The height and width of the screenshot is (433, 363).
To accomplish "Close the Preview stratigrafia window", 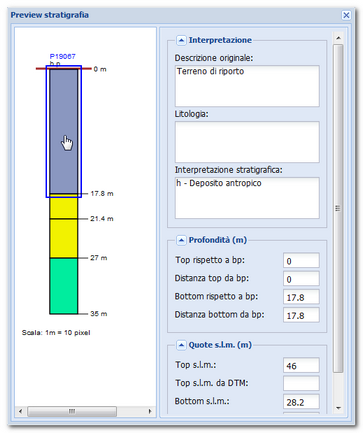I will [346, 15].
